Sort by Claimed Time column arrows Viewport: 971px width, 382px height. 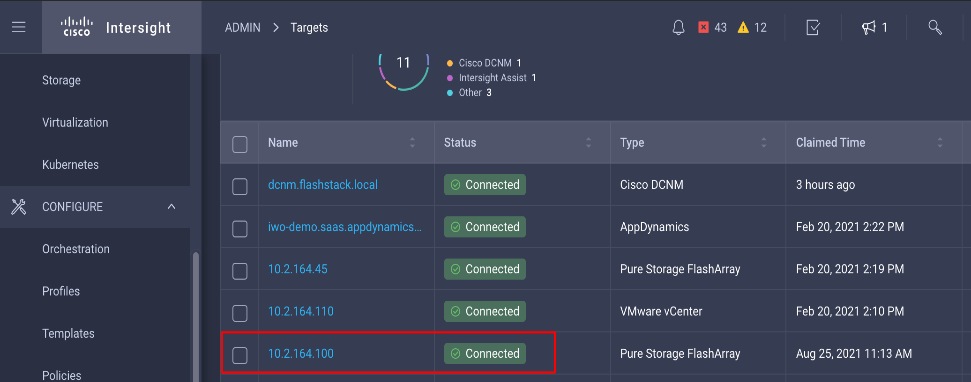coord(939,143)
